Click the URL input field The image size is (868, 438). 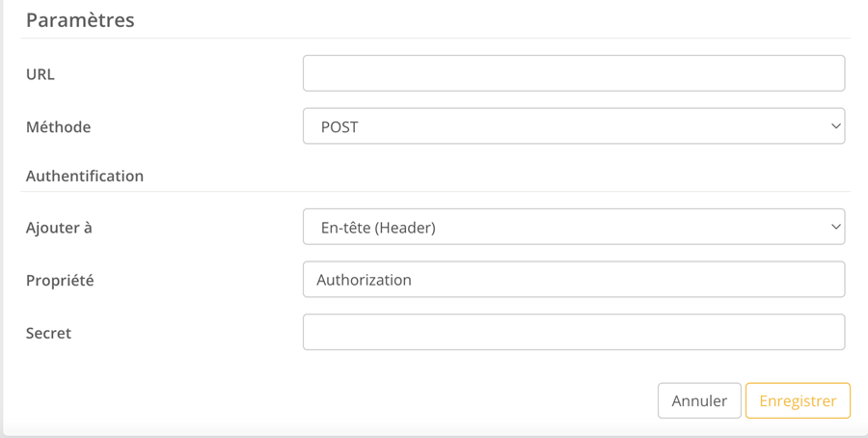573,73
